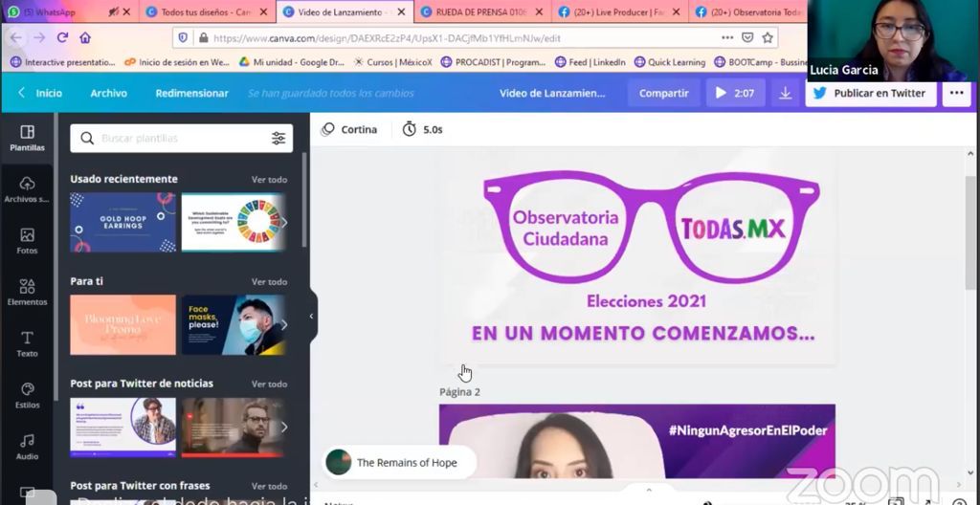The height and width of the screenshot is (505, 980).
Task: Expand Post para Twitter de noticias chevron
Action: (x=283, y=428)
